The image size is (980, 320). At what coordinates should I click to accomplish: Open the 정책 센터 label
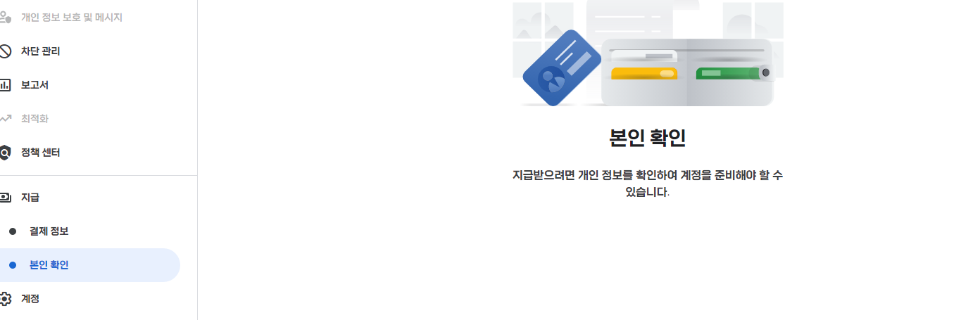pos(41,153)
